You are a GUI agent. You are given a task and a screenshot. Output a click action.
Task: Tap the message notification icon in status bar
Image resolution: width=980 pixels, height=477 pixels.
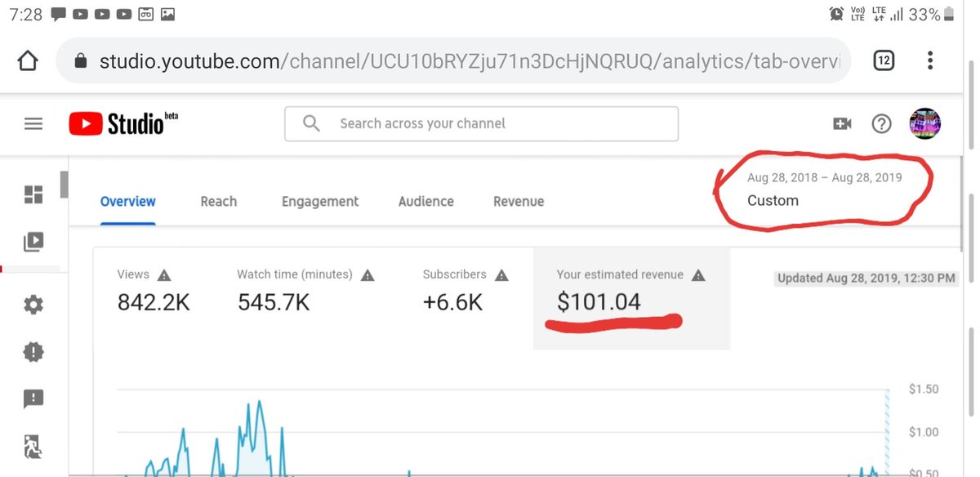point(58,15)
